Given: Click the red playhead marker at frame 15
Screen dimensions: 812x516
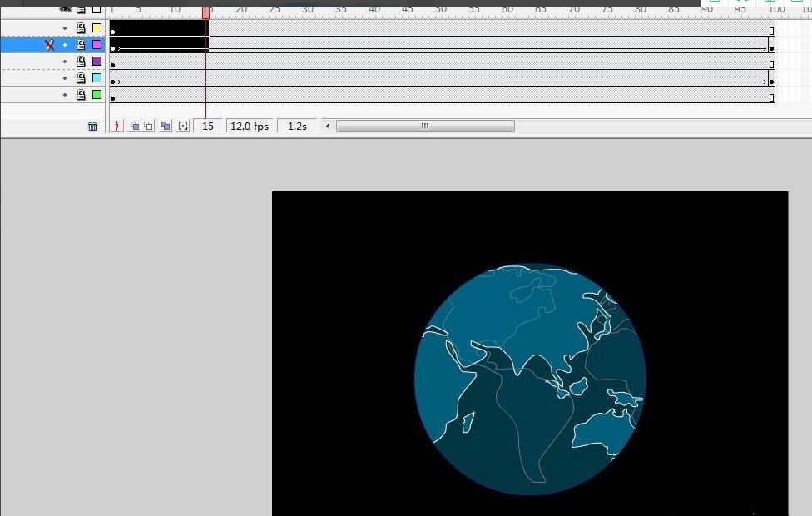Looking at the screenshot, I should [x=205, y=13].
